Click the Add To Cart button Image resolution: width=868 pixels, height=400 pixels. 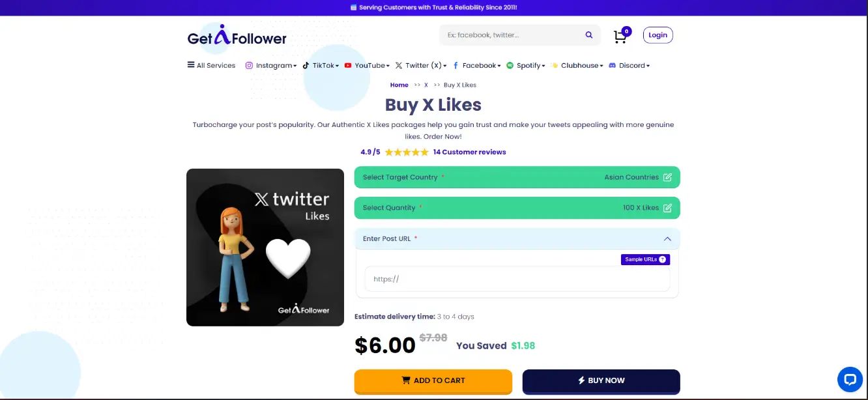[433, 380]
